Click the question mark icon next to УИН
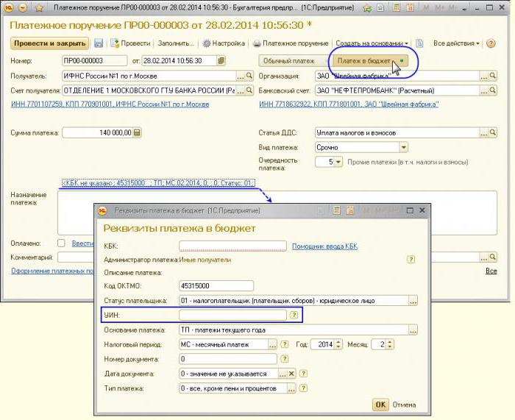515x420 pixels. 294,315
